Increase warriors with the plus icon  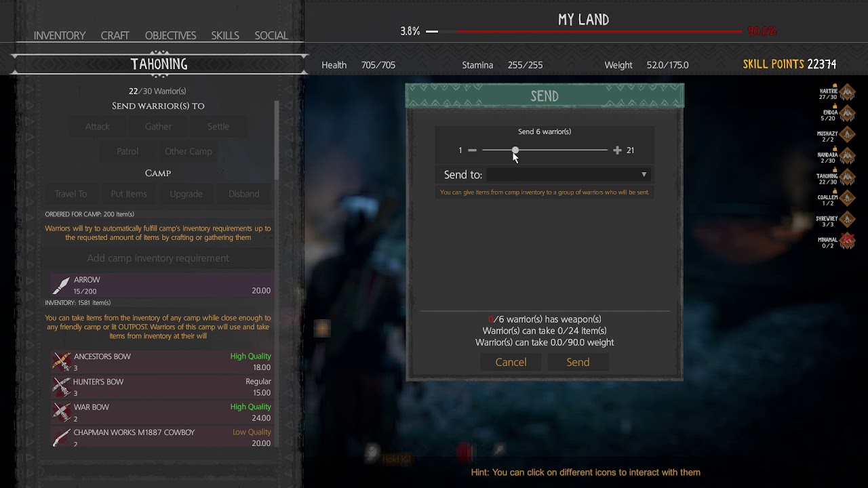[617, 150]
